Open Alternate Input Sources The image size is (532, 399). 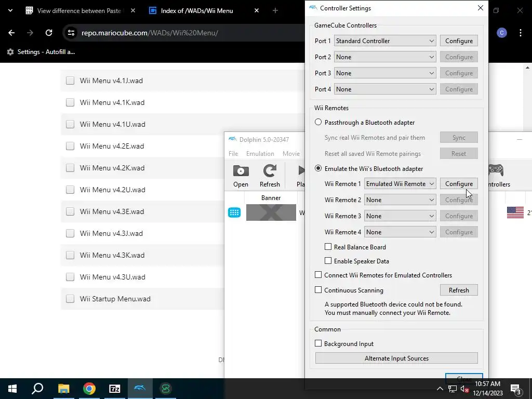click(x=396, y=358)
